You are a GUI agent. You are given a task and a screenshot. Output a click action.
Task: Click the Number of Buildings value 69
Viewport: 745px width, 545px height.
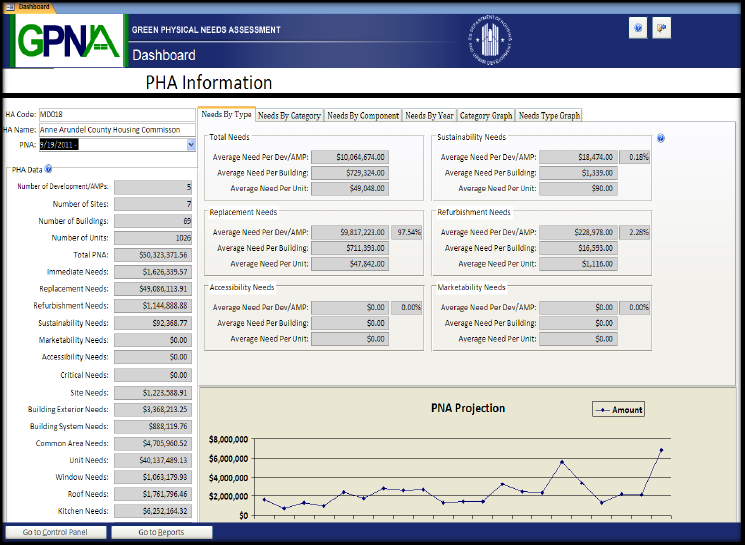pos(153,221)
